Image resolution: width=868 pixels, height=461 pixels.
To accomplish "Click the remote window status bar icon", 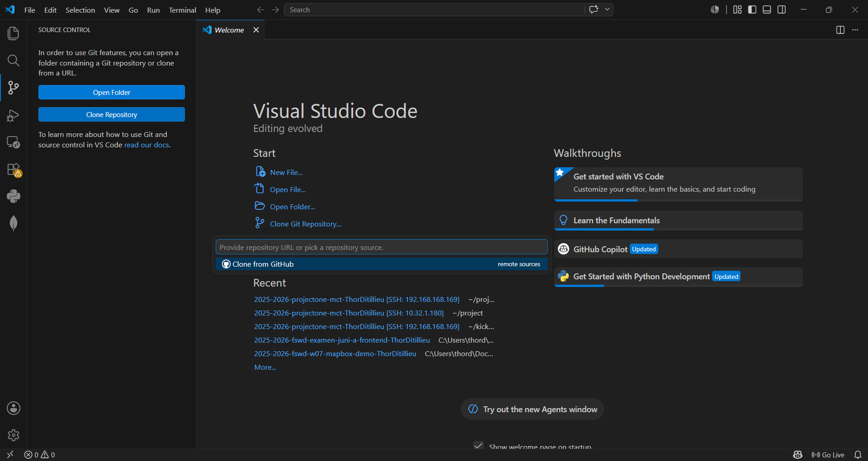I will click(10, 455).
